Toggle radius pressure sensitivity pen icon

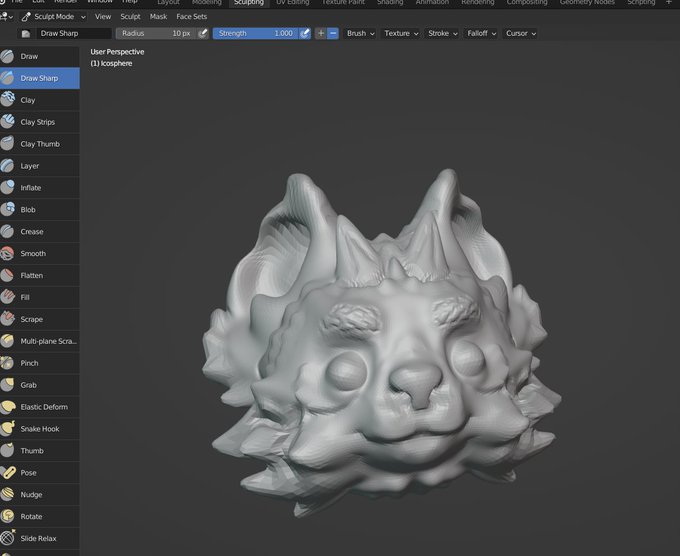tap(203, 33)
